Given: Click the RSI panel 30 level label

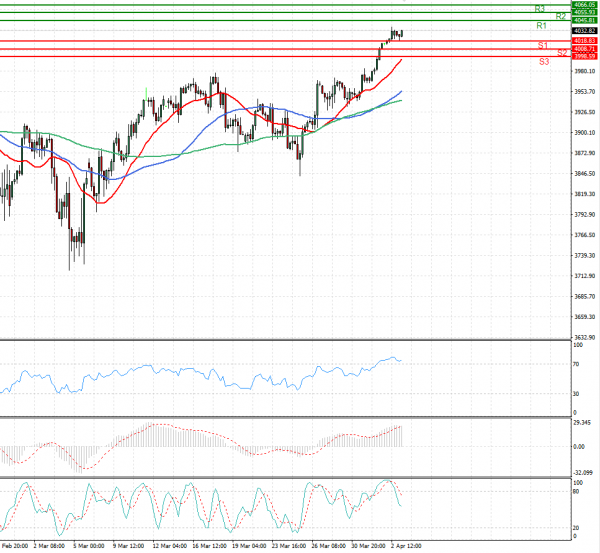Looking at the screenshot, I should pyautogui.click(x=576, y=394).
